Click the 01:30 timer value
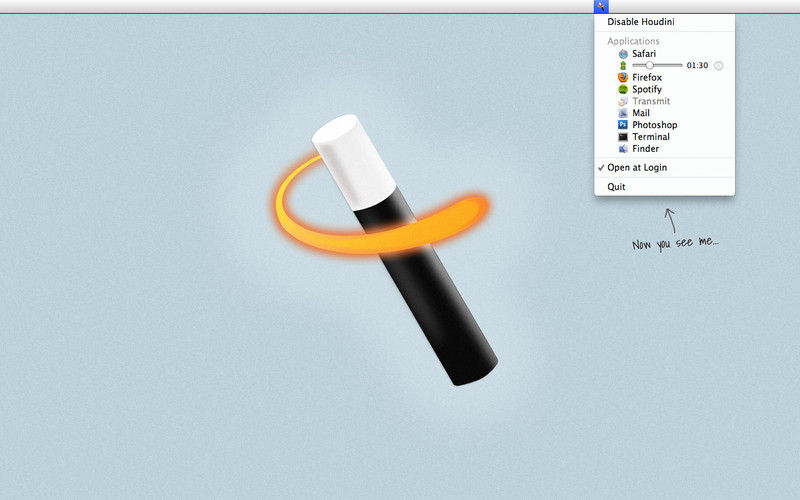 pos(697,65)
